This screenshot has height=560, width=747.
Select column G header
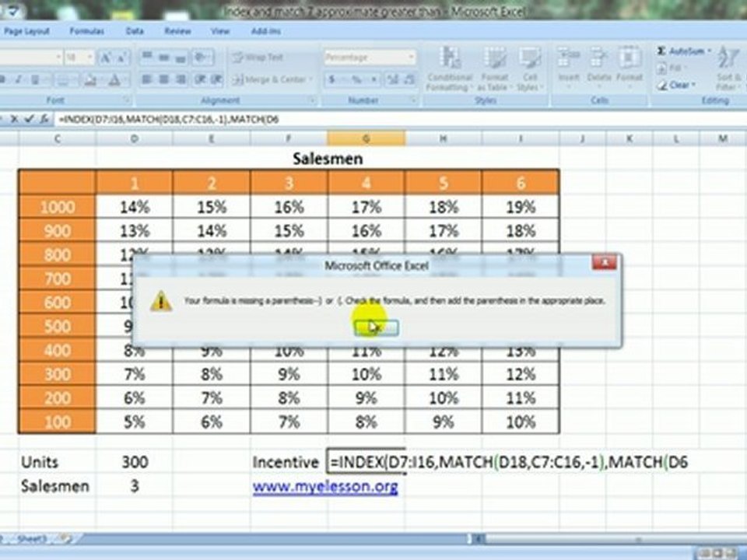click(x=366, y=138)
